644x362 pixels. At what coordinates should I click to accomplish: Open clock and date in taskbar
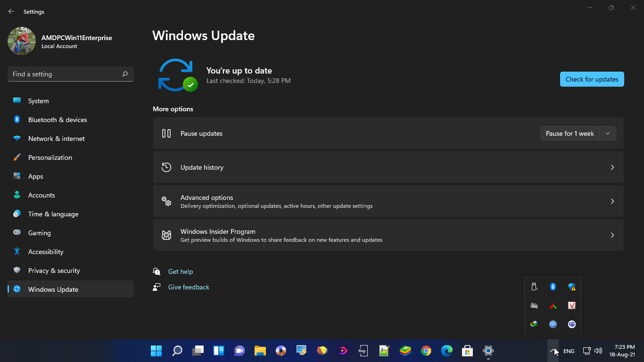[622, 351]
